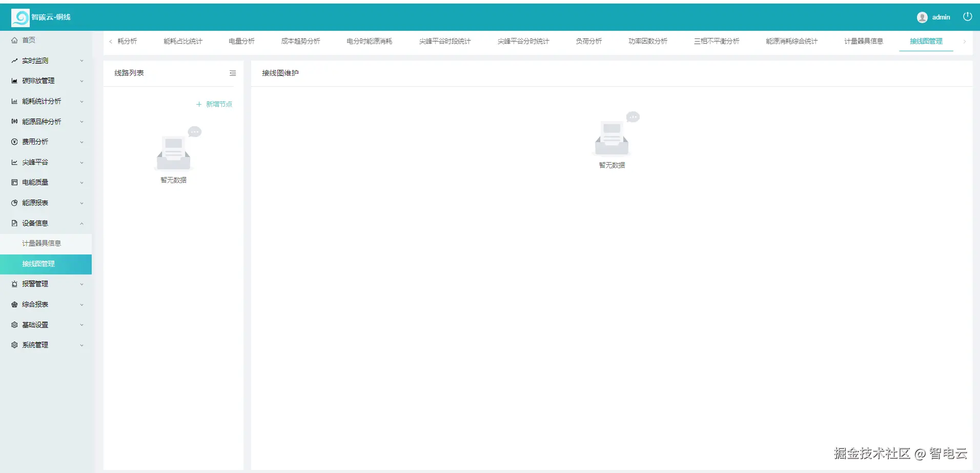Click the gear icon beside 基础设置
Viewport: 980px width, 473px height.
(14, 325)
